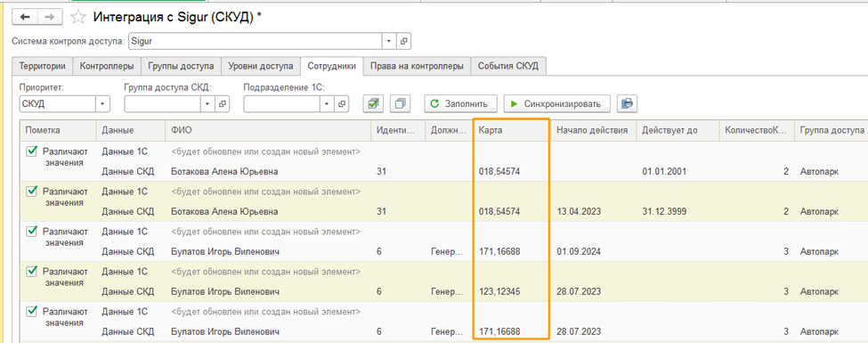Open the selected Подразделение 1С item
Viewport: 868px width, 343px height.
coord(342,103)
